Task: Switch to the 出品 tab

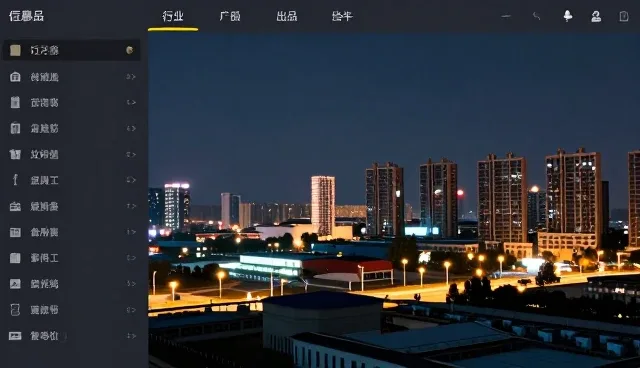Action: coord(287,16)
